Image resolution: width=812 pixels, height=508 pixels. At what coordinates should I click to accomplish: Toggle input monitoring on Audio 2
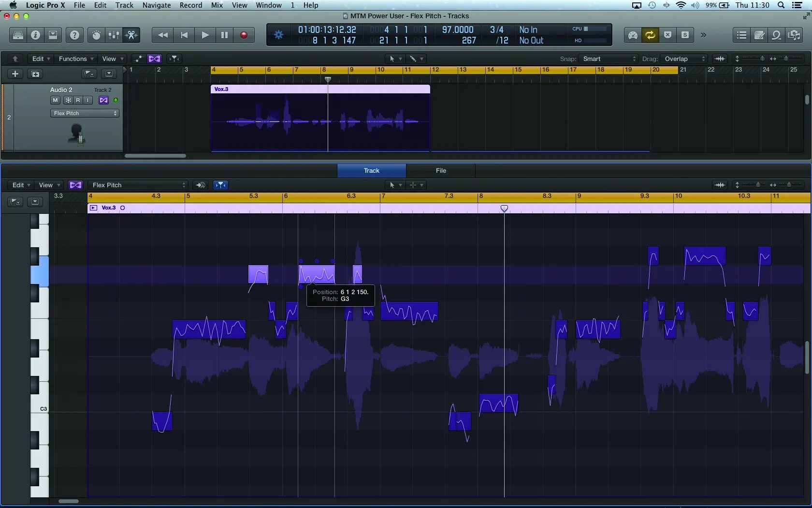coord(87,100)
